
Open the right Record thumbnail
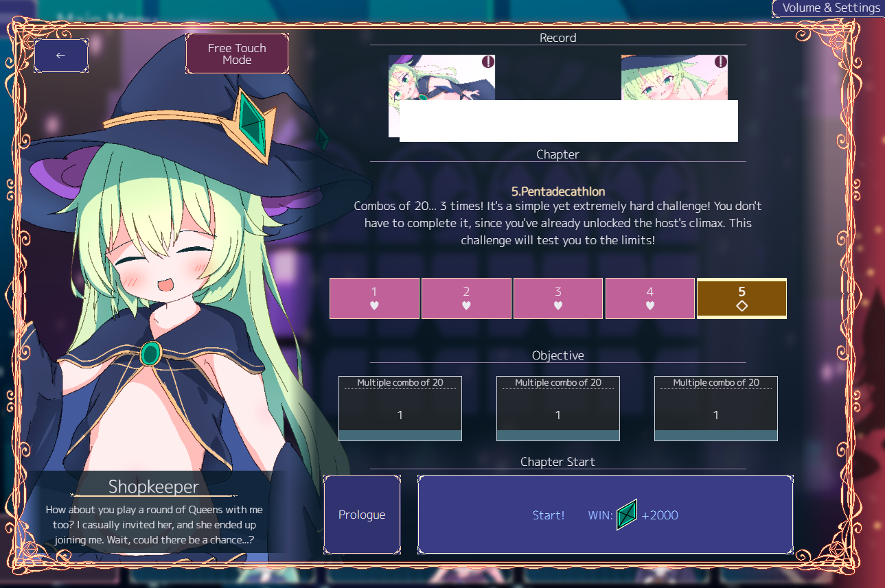[674, 78]
